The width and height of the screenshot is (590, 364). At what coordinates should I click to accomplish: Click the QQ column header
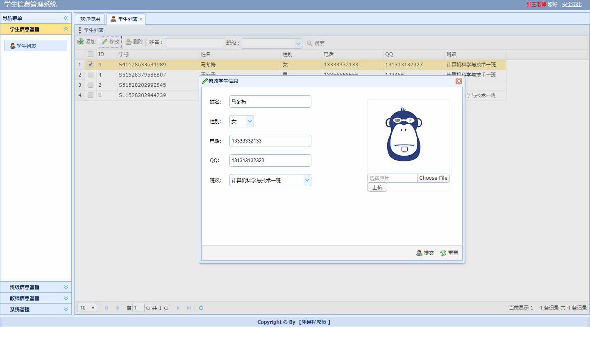pos(414,54)
